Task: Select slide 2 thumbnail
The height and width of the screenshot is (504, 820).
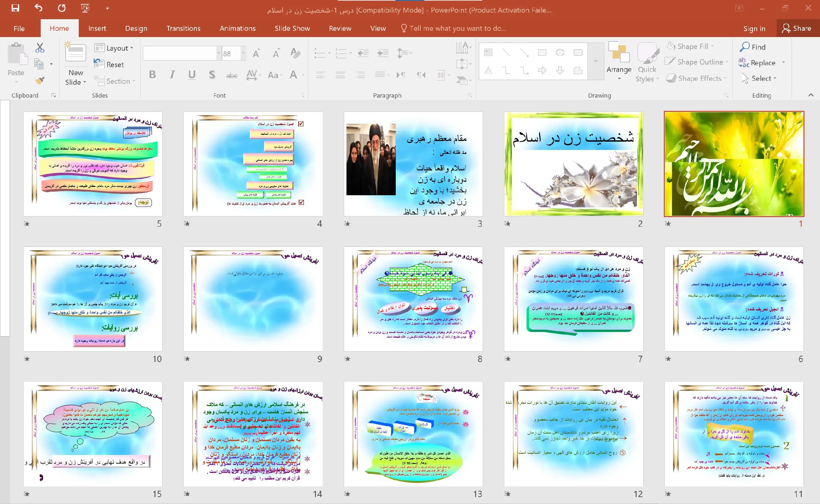Action: (x=573, y=164)
